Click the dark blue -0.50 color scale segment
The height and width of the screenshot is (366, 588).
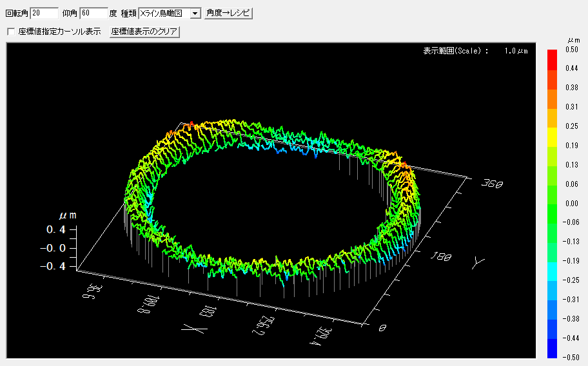pos(552,349)
